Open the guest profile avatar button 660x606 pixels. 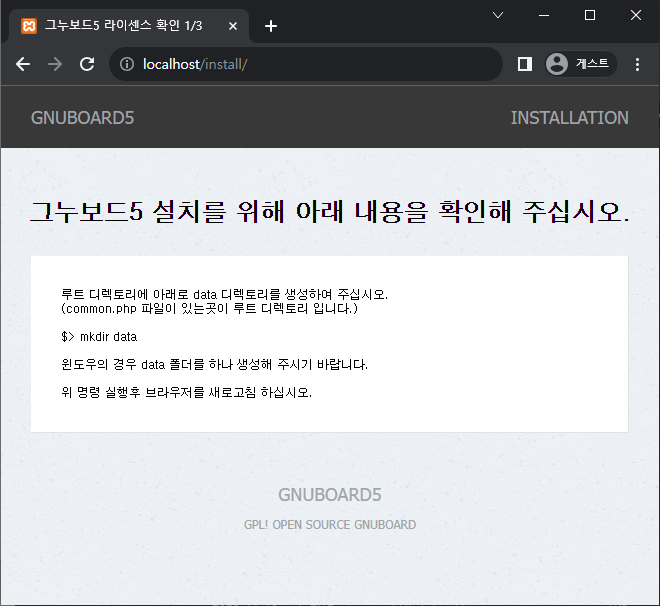[x=581, y=64]
